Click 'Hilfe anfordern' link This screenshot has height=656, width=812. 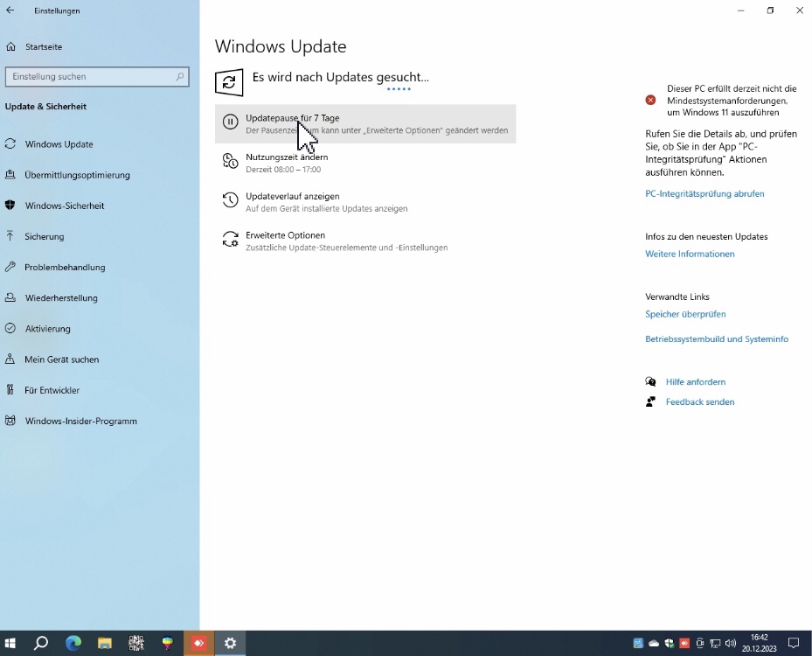[x=696, y=382]
